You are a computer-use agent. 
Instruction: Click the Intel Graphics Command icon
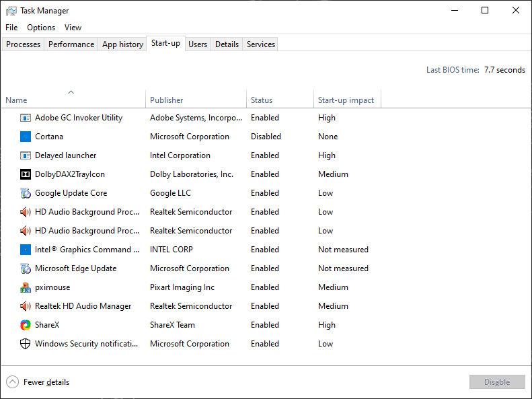(26, 250)
